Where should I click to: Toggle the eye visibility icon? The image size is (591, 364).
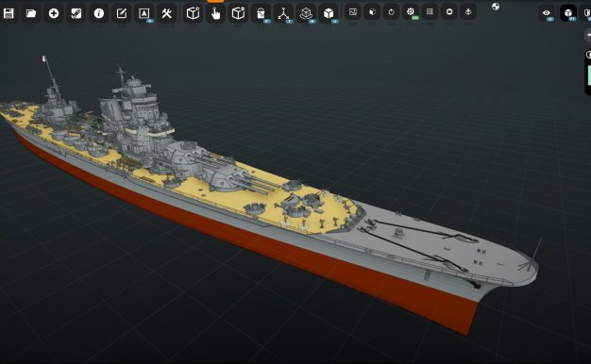(547, 13)
